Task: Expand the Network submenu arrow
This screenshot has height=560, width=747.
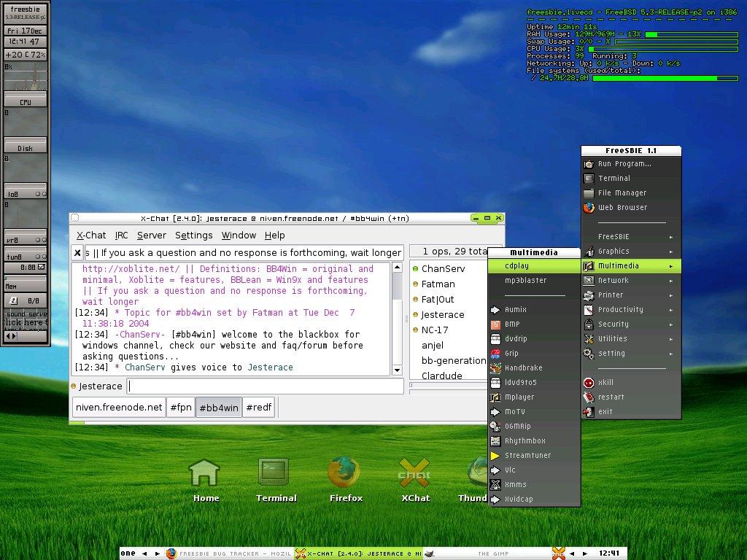Action: [671, 281]
